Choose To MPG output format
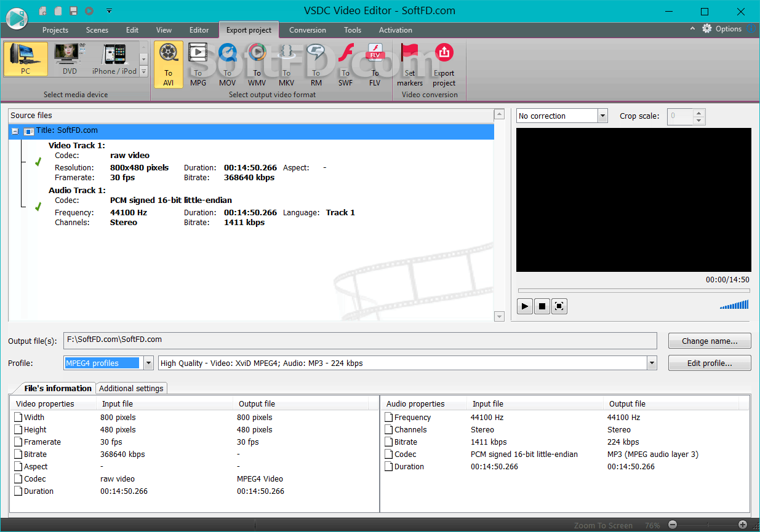The image size is (760, 532). (x=198, y=65)
